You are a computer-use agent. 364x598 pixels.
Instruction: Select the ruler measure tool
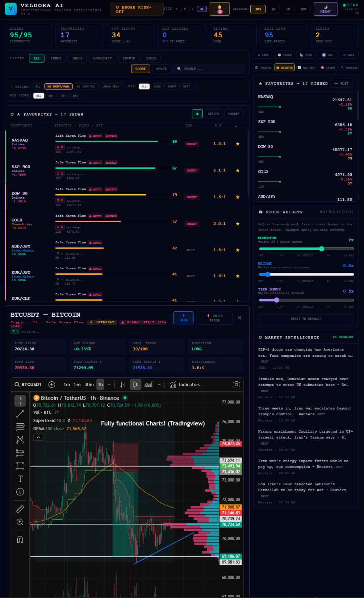20,509
